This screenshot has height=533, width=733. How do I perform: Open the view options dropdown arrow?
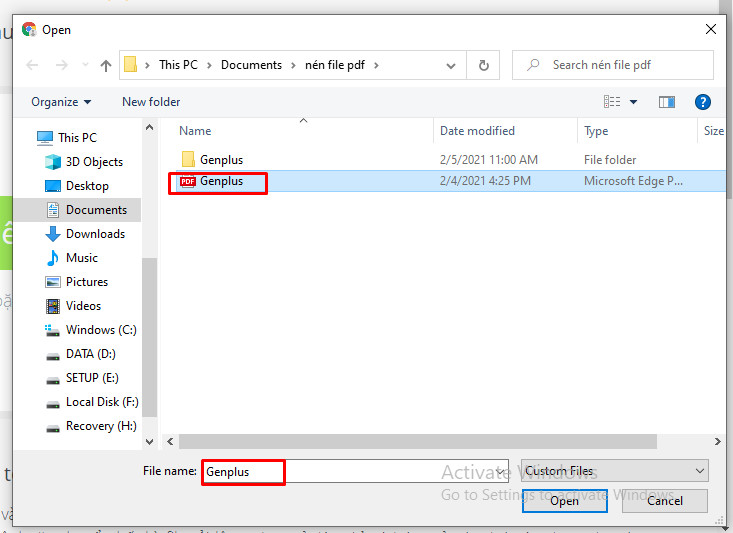tap(633, 102)
